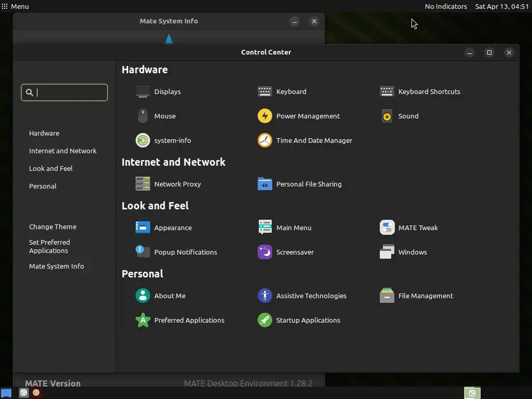Switch to Mate System Info taskbar button

[36, 393]
